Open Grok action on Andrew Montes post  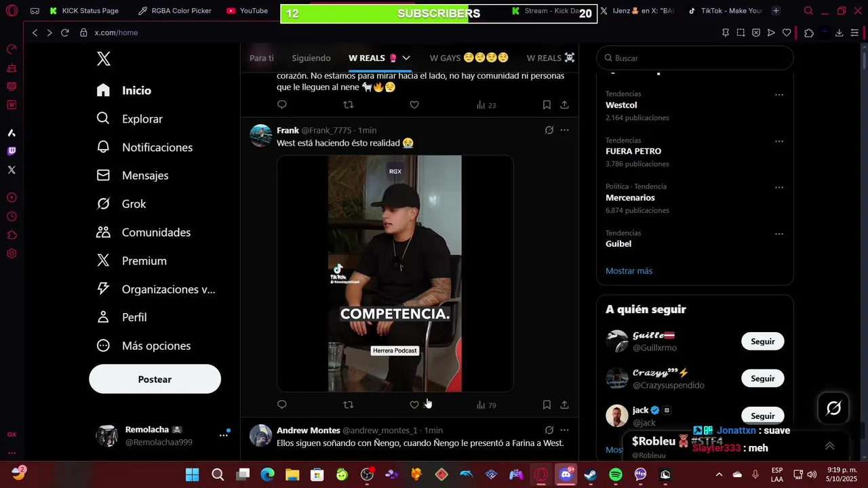point(549,430)
